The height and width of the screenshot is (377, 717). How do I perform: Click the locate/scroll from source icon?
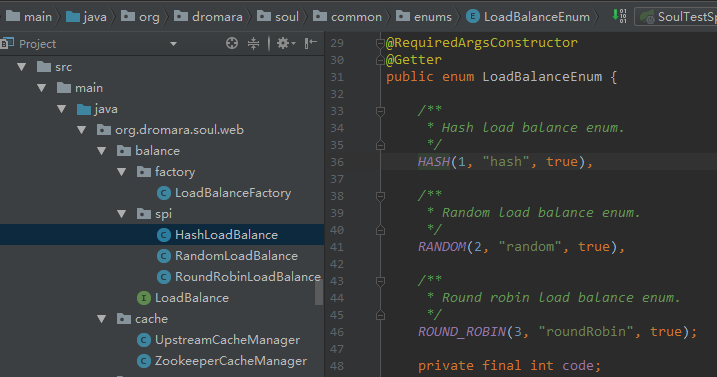(232, 43)
